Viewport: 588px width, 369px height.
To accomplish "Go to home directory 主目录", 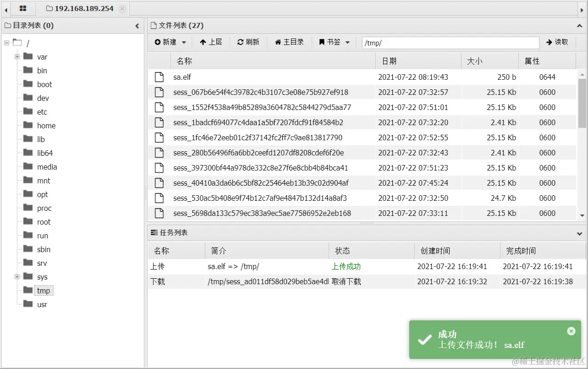I will click(289, 42).
